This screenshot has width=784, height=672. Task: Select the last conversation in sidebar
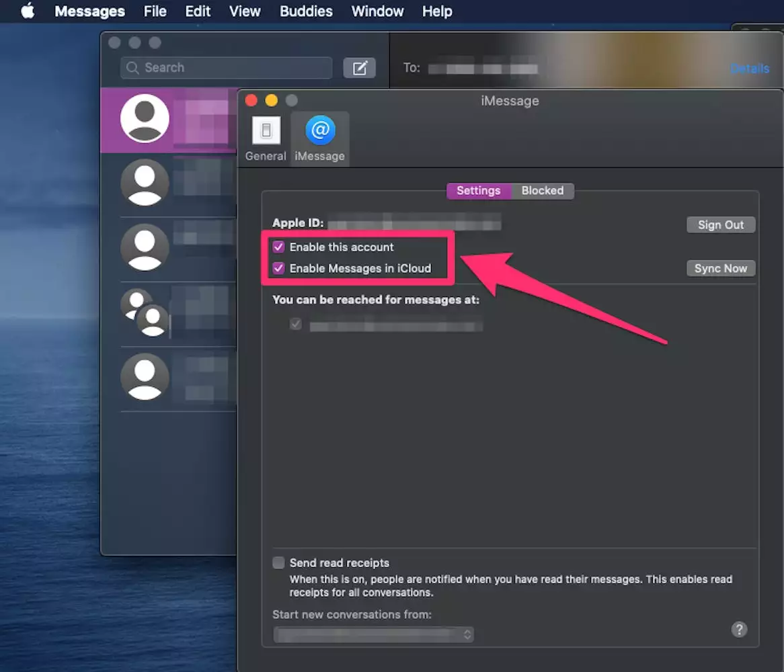point(169,378)
